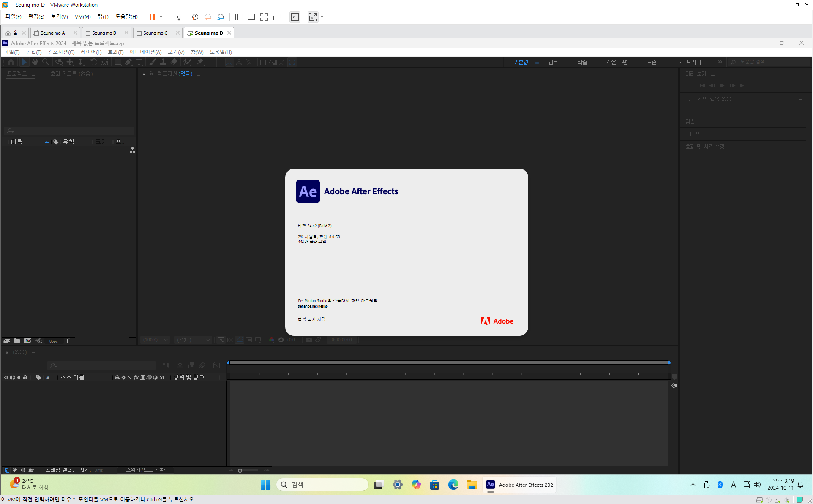Open the 레이어(L) menu
This screenshot has height=504, width=813.
(x=91, y=52)
